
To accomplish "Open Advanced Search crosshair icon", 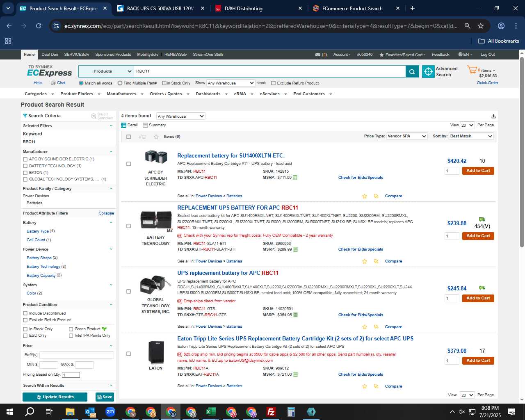I will [428, 71].
